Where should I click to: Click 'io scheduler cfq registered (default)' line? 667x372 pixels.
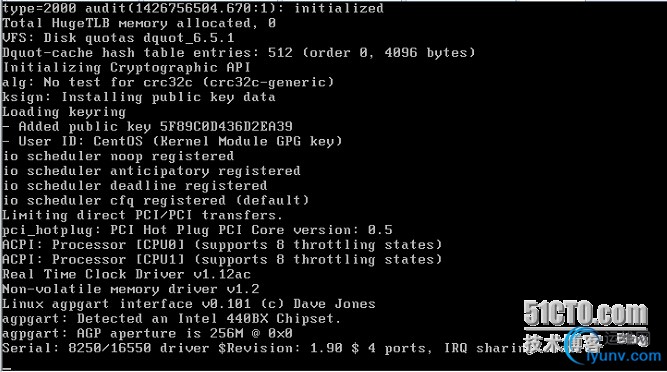[156, 200]
